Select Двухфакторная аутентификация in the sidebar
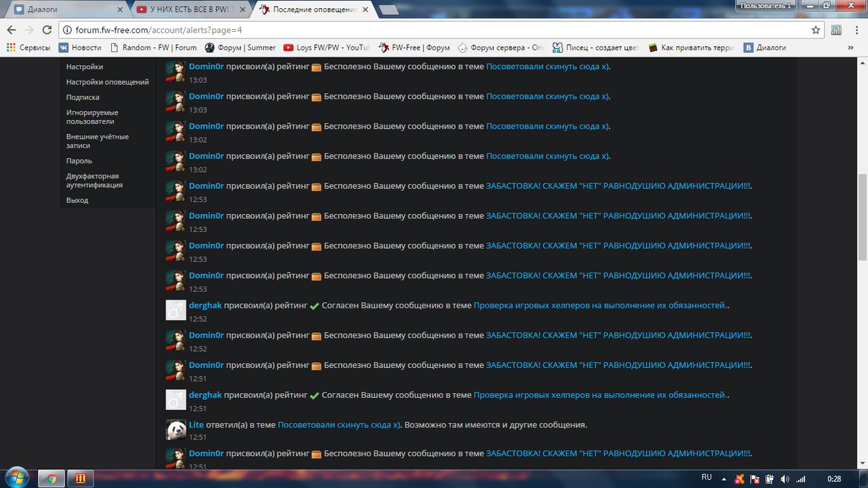The width and height of the screenshot is (868, 488). coord(94,180)
